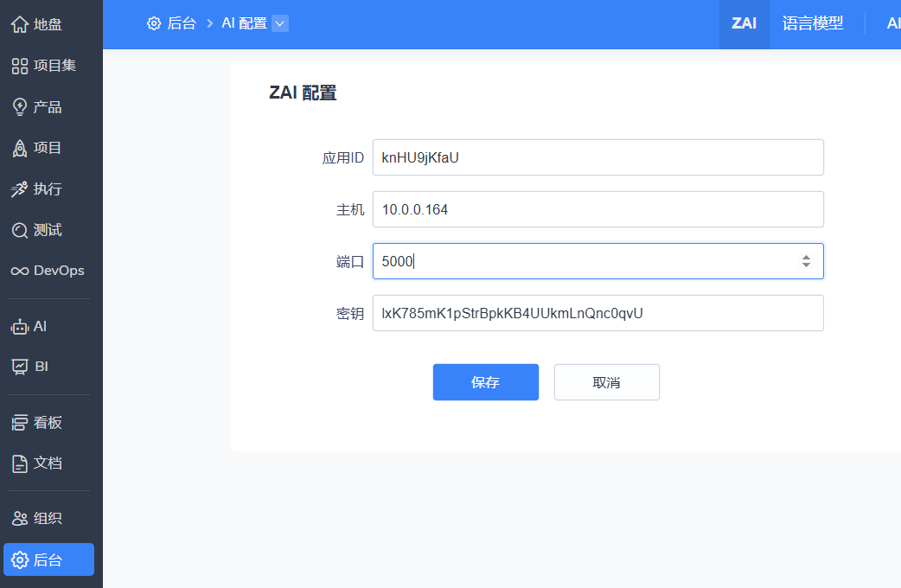901x588 pixels.
Task: Open the 项目集 grid icon
Action: (20, 66)
